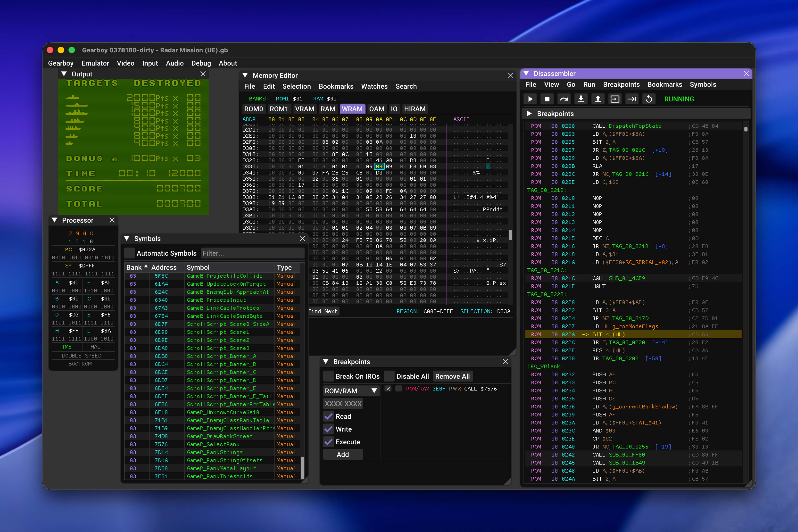Collapse the Symbols panel triangle
This screenshot has width=798, height=532.
pyautogui.click(x=127, y=238)
